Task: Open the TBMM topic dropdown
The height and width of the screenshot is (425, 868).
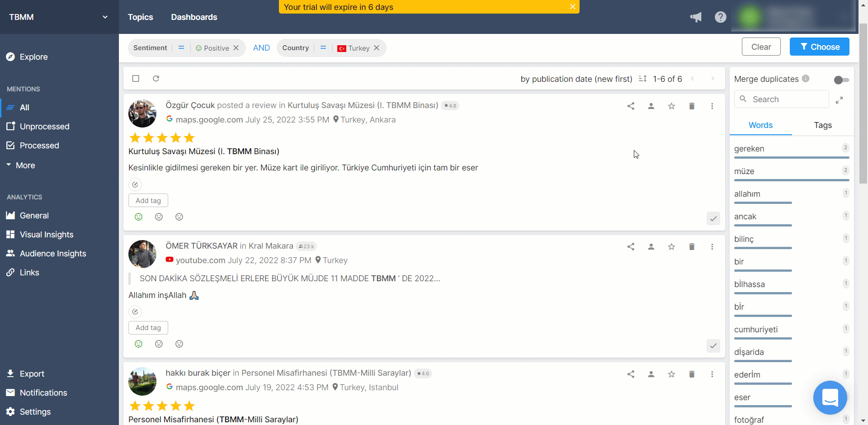Action: pos(59,17)
